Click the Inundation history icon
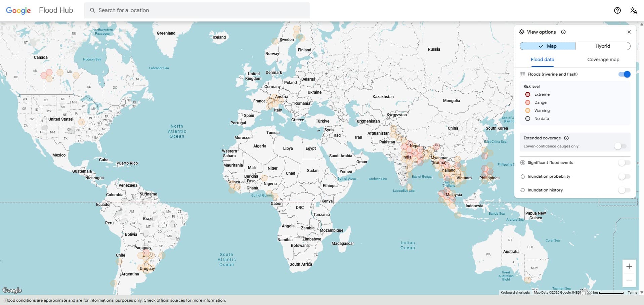 point(523,190)
